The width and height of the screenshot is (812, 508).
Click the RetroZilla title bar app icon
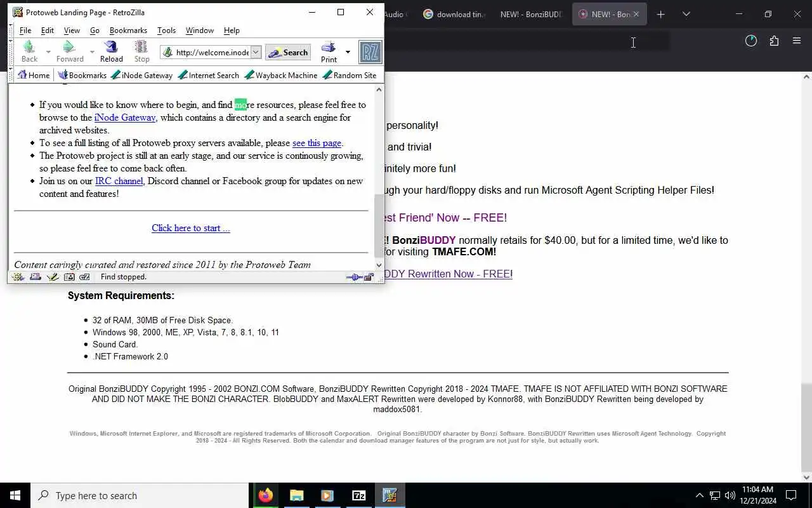[18, 12]
